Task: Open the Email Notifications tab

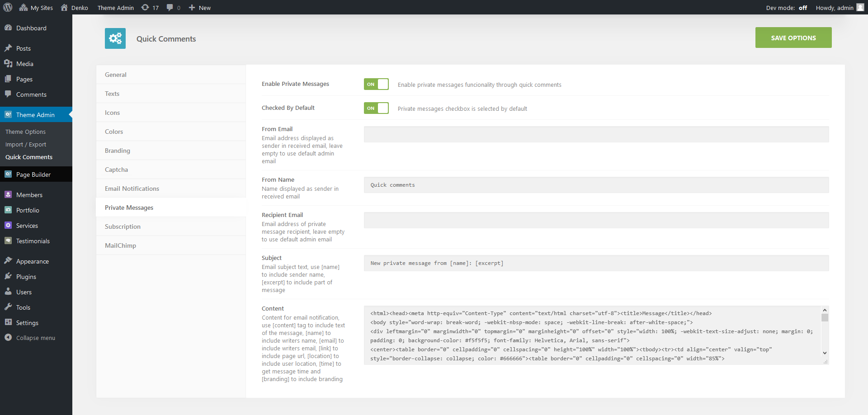Action: coord(171,189)
